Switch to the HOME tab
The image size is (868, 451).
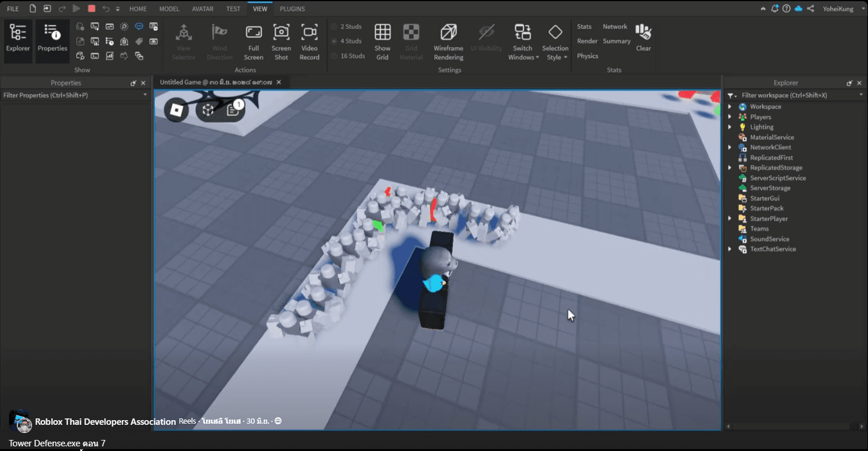138,9
